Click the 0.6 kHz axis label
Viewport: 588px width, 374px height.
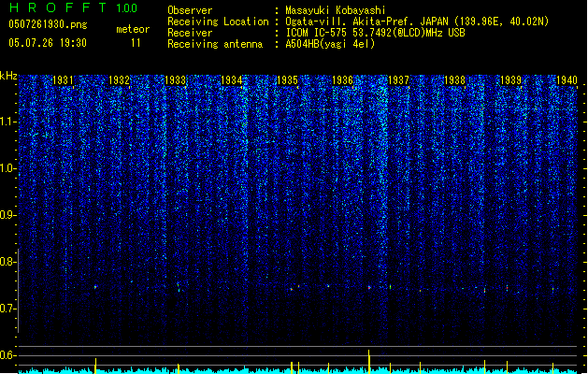(8, 355)
